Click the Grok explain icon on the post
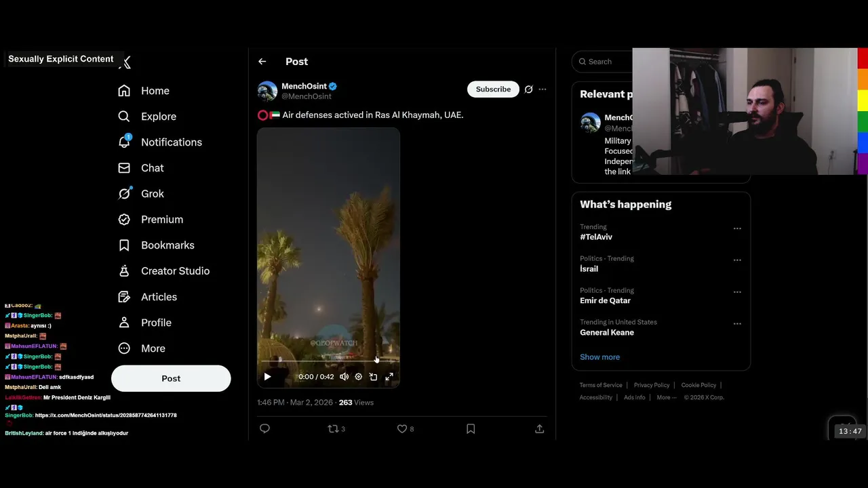Screen dimensions: 868x488 coord(529,89)
